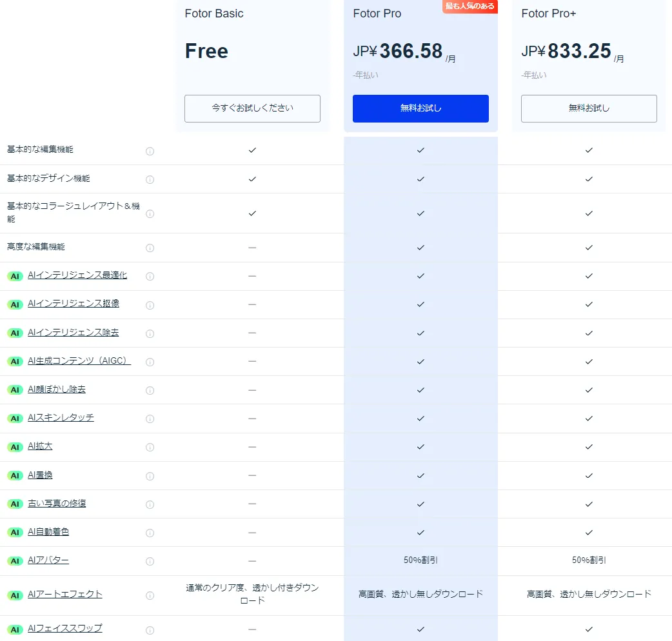Click the info icon for AIアートエフェクト
The width and height of the screenshot is (672, 641).
click(150, 595)
